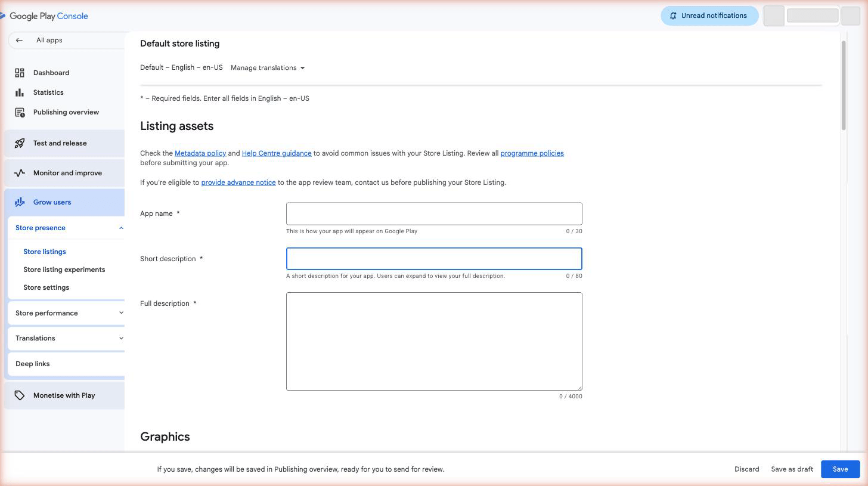The width and height of the screenshot is (868, 486).
Task: Click the Publishing overview icon
Action: pos(20,112)
